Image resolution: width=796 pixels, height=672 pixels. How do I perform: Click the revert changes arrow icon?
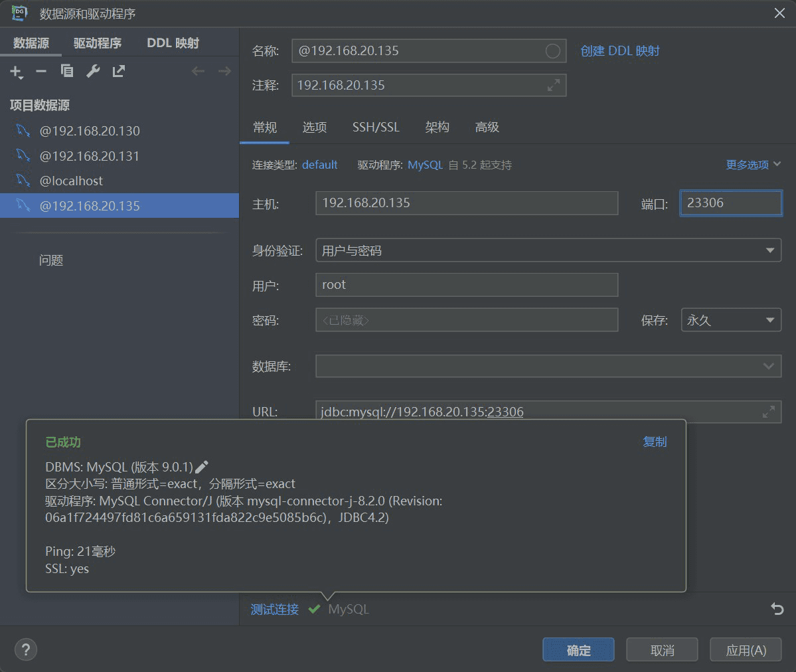click(x=777, y=608)
